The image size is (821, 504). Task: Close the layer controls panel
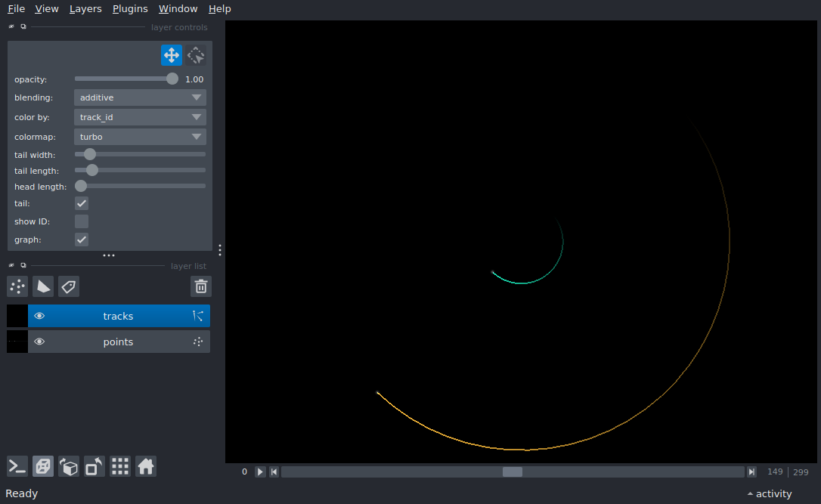(11, 26)
